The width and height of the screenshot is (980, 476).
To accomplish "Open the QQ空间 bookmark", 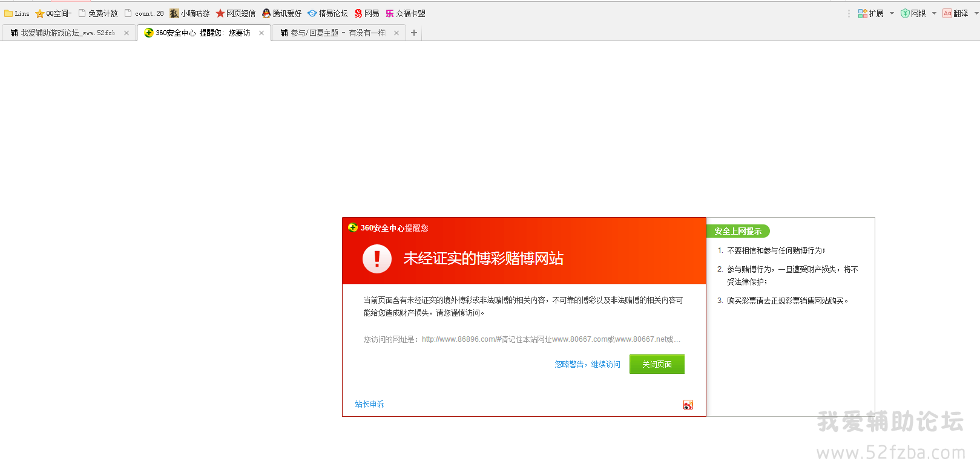I will 53,13.
